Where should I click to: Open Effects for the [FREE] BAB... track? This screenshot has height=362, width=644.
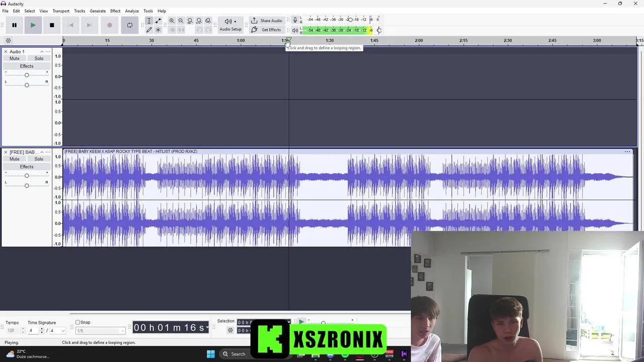(27, 167)
